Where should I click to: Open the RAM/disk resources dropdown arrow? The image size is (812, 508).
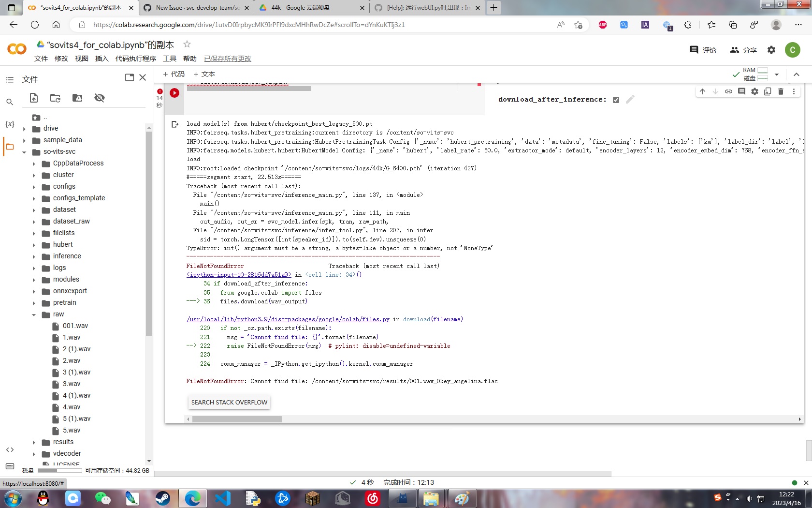(777, 74)
